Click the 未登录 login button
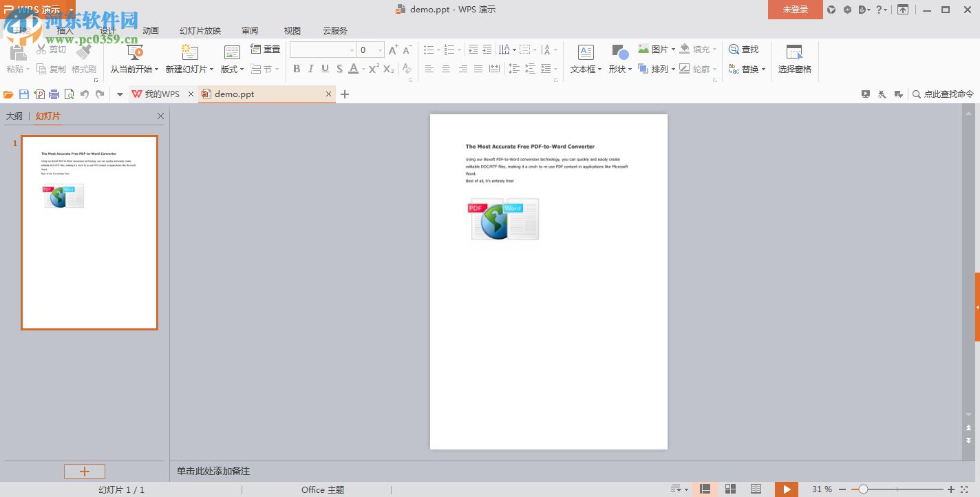This screenshot has width=980, height=497. click(795, 10)
